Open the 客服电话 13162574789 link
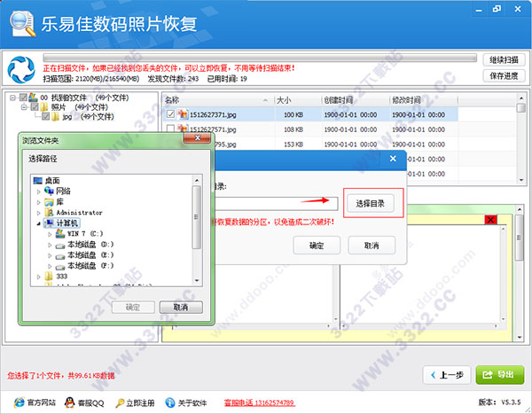This screenshot has width=532, height=414. 259,402
